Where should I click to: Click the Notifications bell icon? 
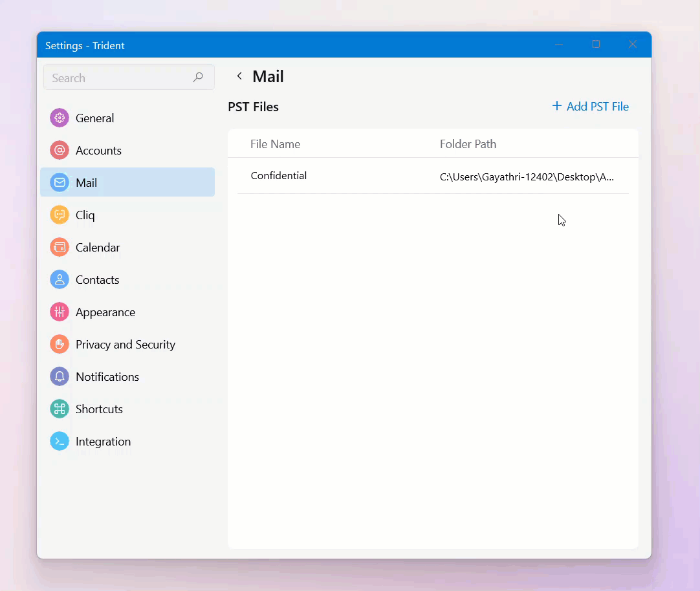pos(60,376)
